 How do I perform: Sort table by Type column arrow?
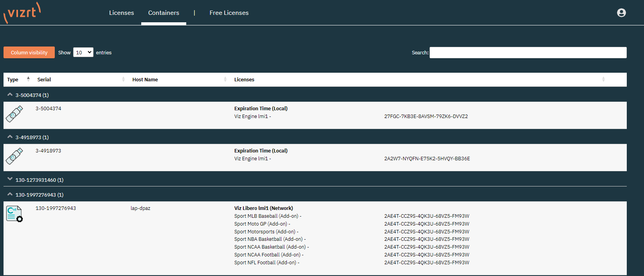28,79
